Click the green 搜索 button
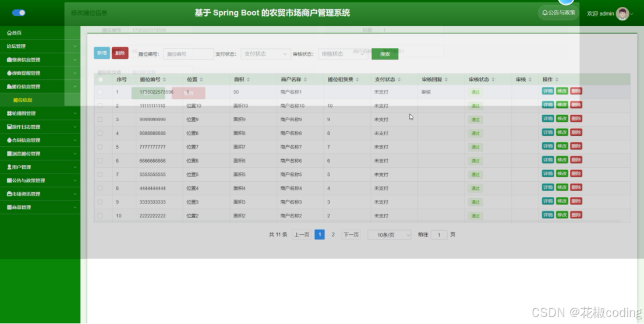The height and width of the screenshot is (324, 644). point(385,54)
